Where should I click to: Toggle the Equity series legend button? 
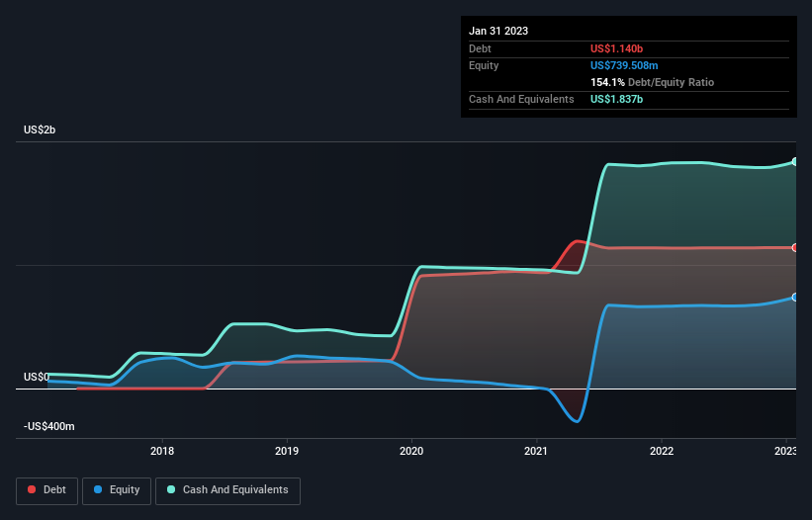pos(117,490)
